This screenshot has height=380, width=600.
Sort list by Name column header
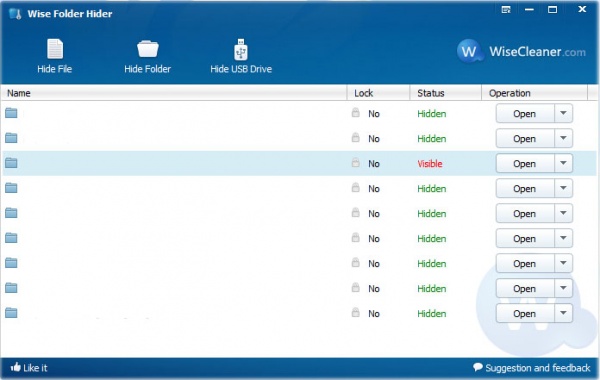coord(174,93)
